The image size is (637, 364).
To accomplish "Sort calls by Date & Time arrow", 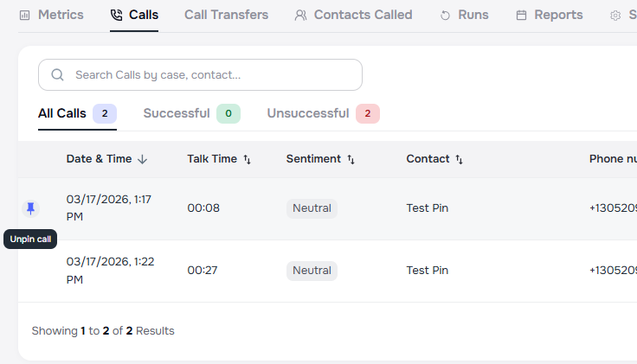I will 143,159.
